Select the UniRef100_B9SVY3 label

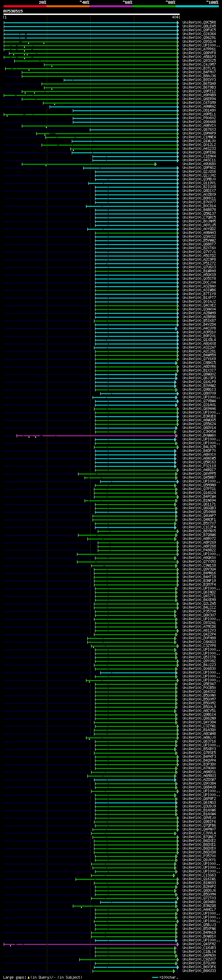click(x=199, y=80)
